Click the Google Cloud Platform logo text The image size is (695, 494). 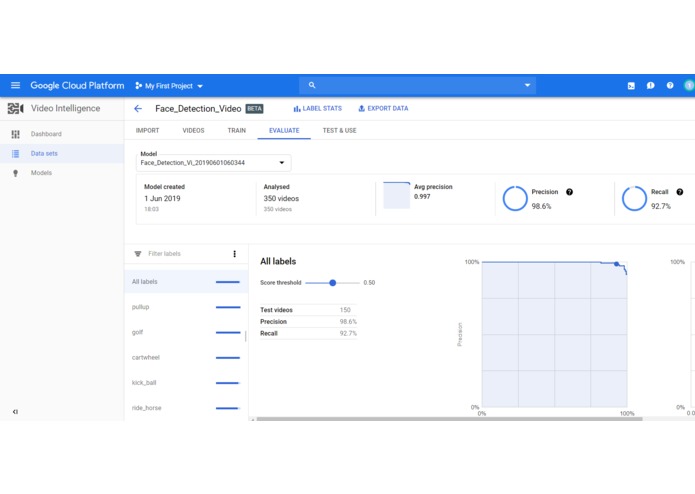point(77,86)
